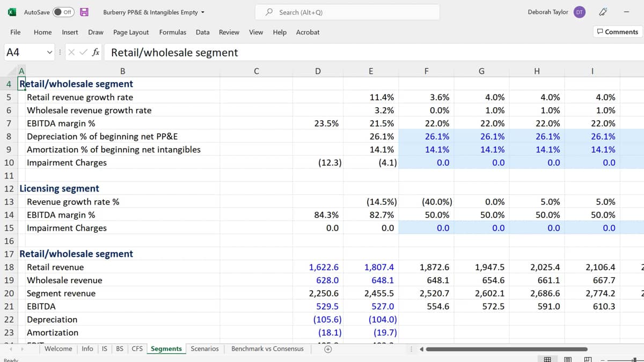Viewport: 644px width, 362px height.
Task: Switch to the Welcome sheet tab
Action: (58, 349)
